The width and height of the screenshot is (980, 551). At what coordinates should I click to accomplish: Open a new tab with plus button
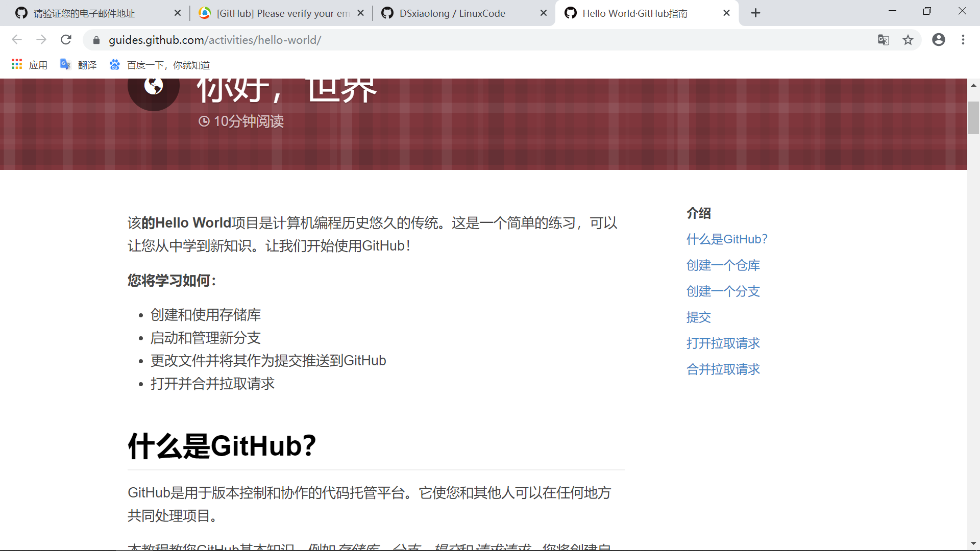point(755,13)
